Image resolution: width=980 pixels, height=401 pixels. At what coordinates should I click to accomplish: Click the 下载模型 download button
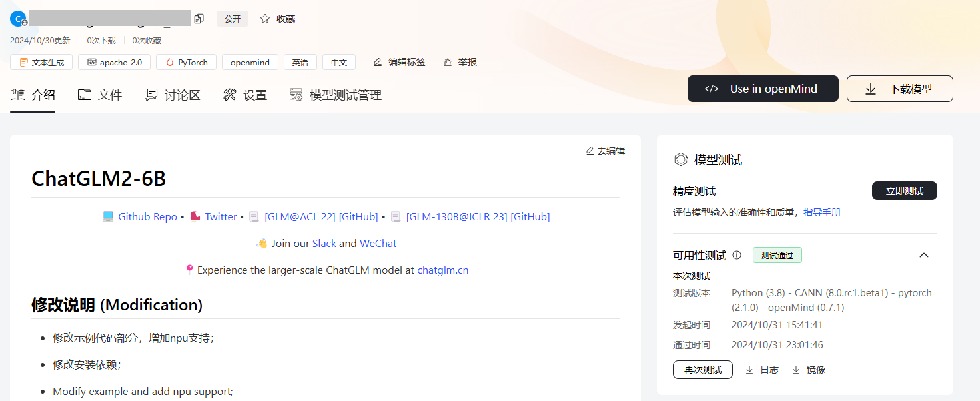[899, 89]
